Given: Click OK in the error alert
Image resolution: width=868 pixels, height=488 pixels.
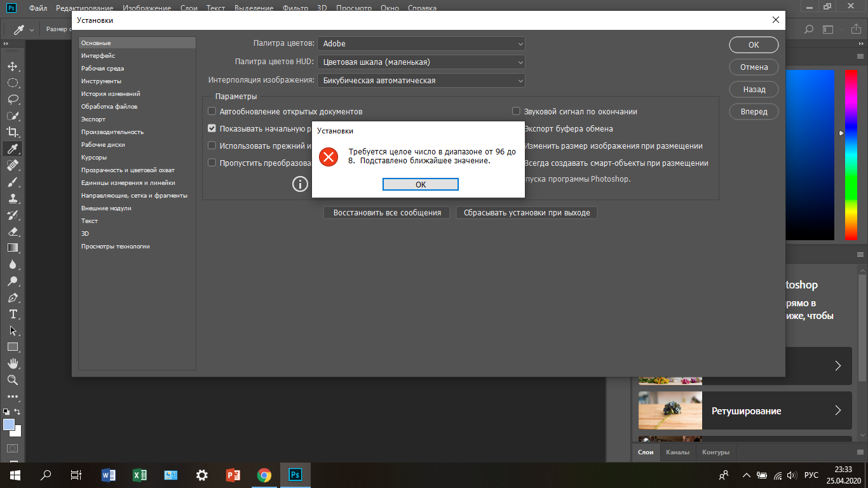Looking at the screenshot, I should coord(421,184).
